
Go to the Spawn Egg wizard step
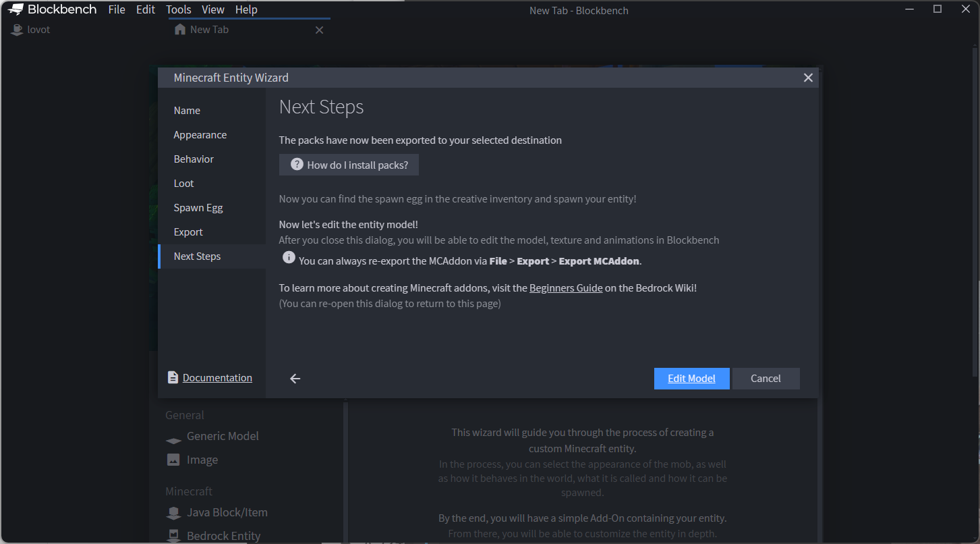point(212,208)
